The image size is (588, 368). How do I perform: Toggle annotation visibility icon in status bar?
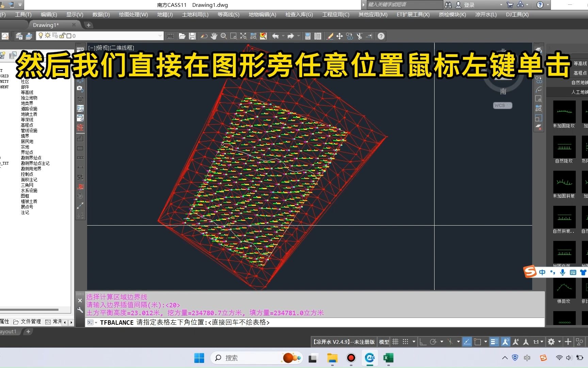505,342
